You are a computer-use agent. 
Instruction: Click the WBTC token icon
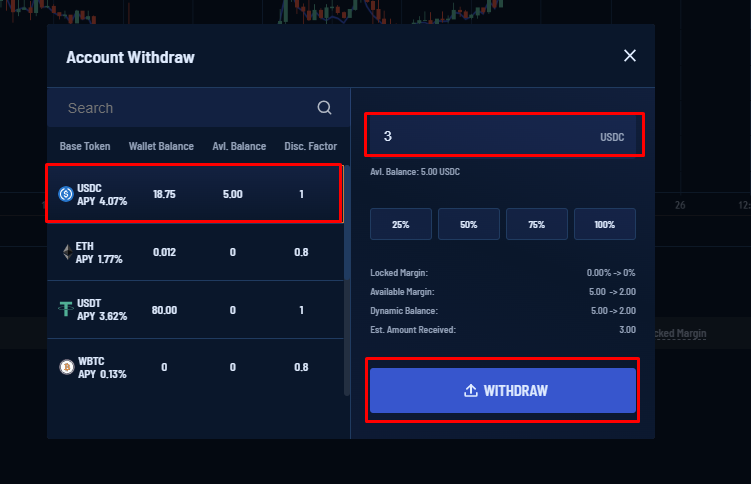pyautogui.click(x=66, y=367)
